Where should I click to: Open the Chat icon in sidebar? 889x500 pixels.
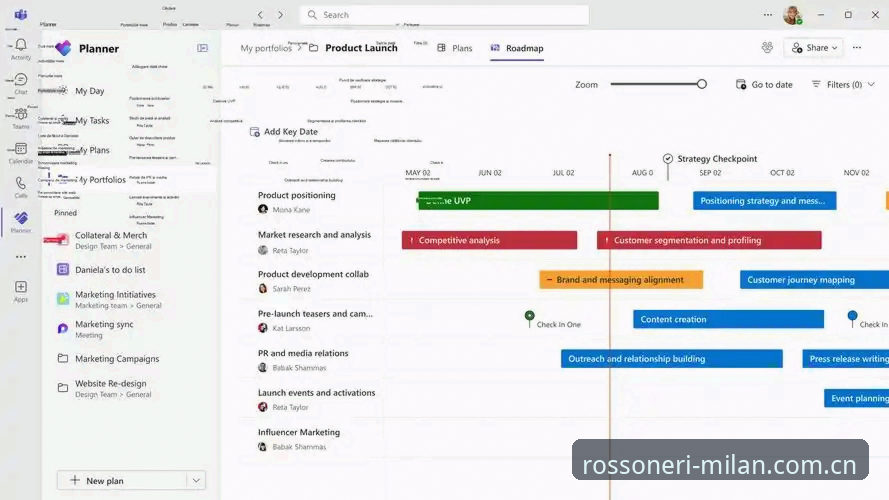(x=21, y=79)
